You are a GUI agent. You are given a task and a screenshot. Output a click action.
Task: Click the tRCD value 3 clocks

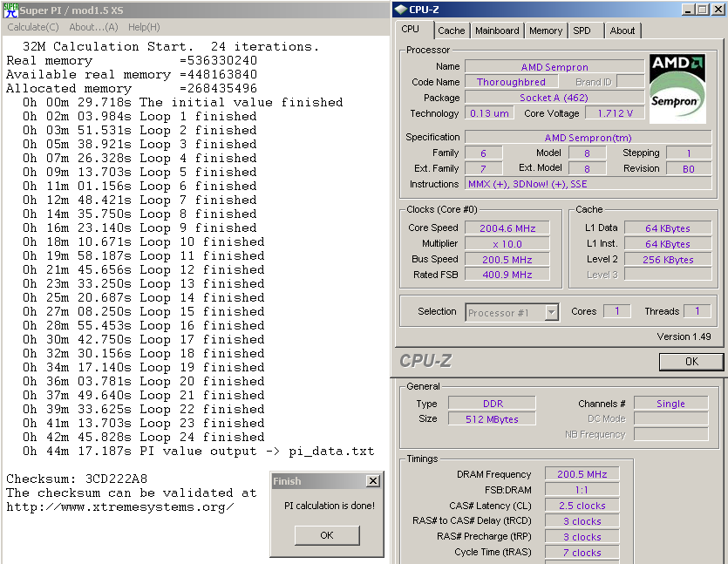582,520
